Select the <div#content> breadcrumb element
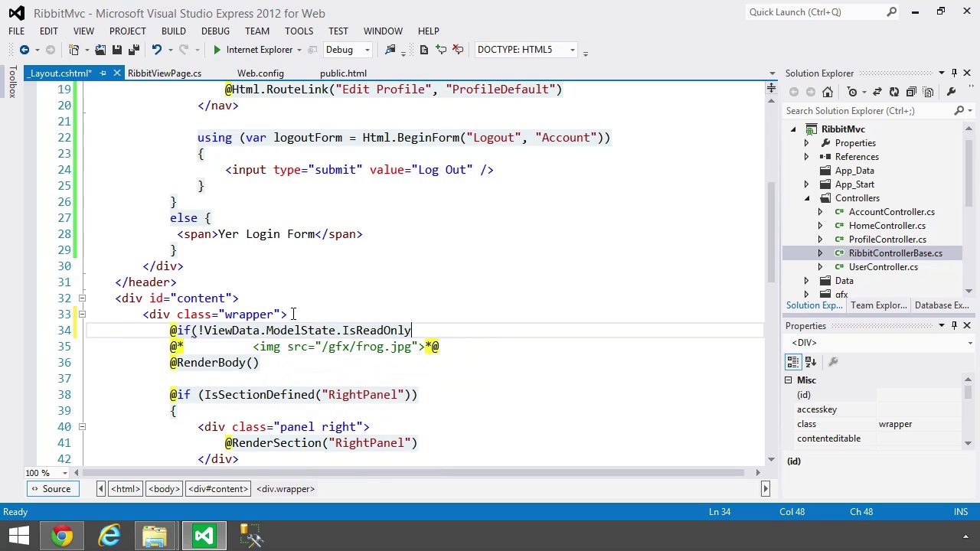 coord(219,489)
